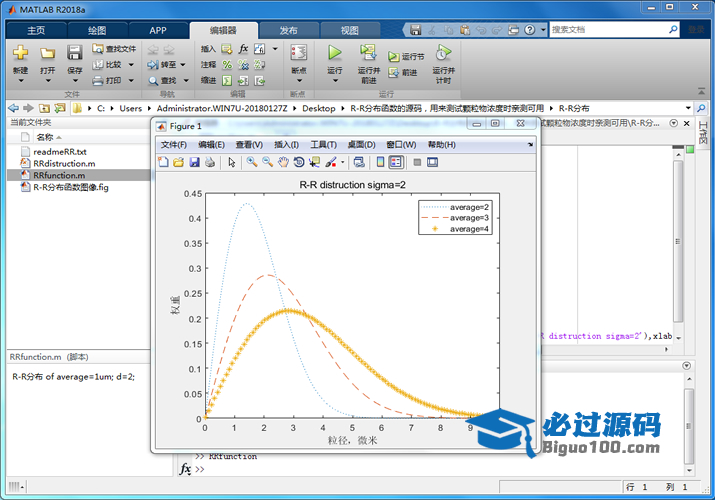Click the green percent comment icon

[227, 65]
